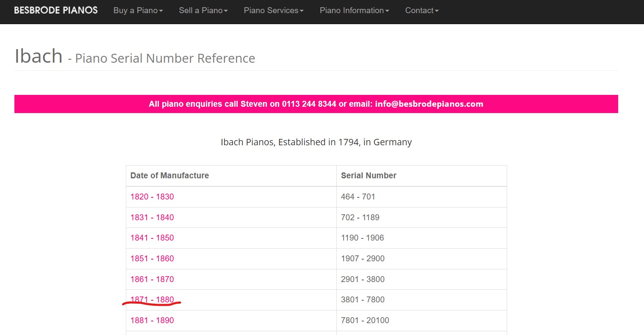Open the Buy a Piano dropdown menu
The image size is (644, 335).
(x=138, y=11)
